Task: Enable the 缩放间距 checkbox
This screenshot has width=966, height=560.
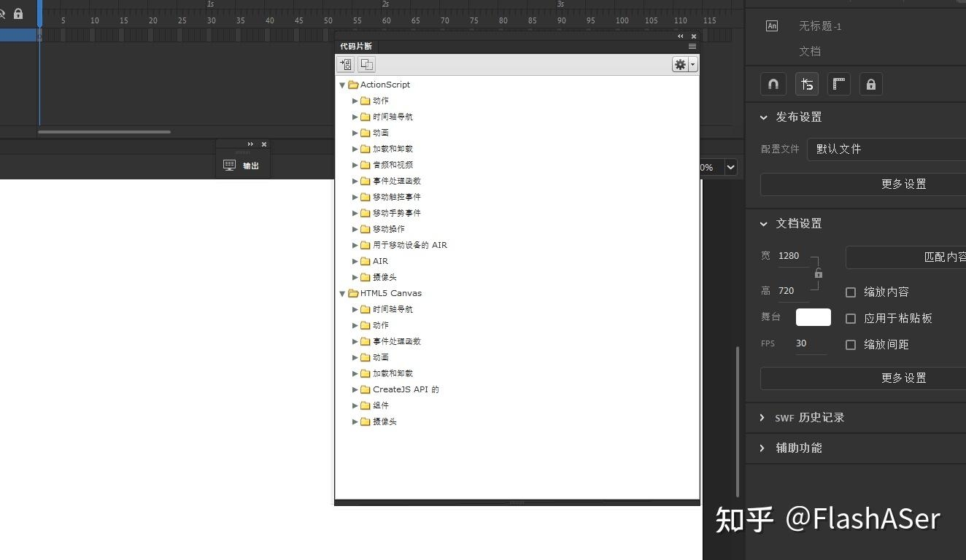Action: pos(850,344)
